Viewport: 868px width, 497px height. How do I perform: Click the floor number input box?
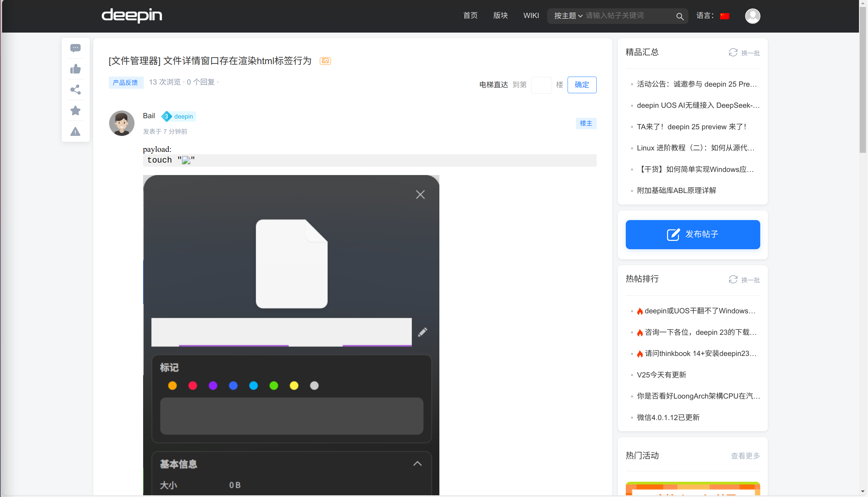[x=541, y=85]
